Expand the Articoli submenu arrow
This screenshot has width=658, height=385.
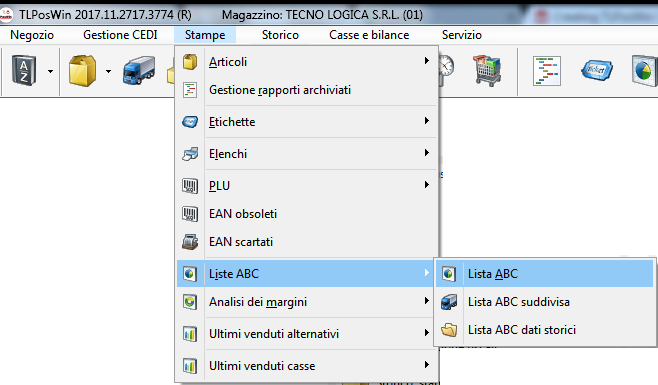tap(427, 61)
